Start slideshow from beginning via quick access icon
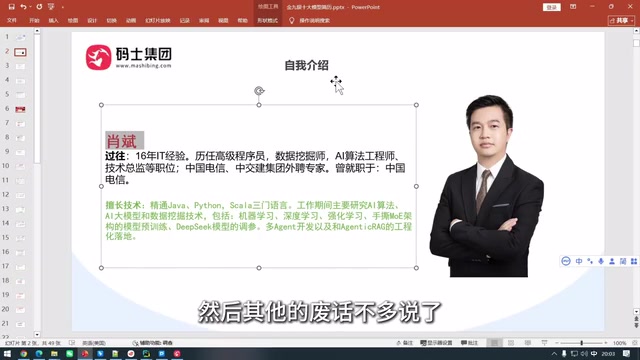640x360 pixels. click(51, 7)
